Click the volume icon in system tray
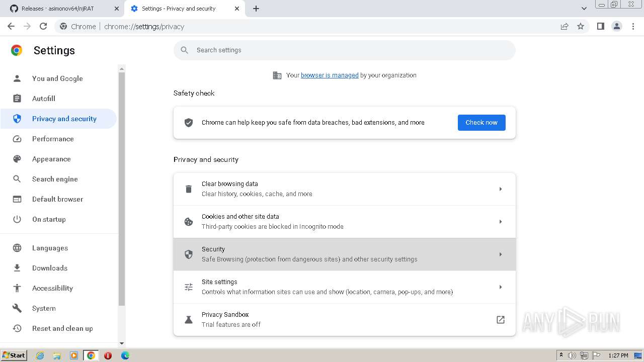 click(x=572, y=355)
